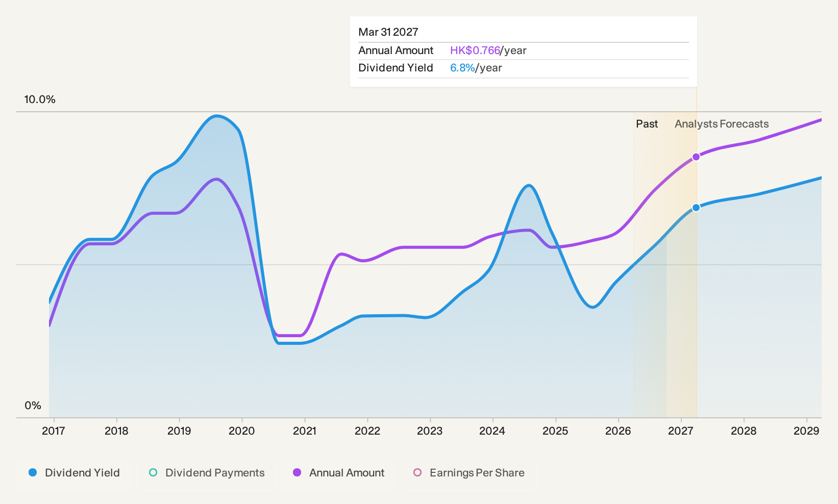Click the 2022 x-axis label
The width and height of the screenshot is (838, 504).
(x=367, y=431)
